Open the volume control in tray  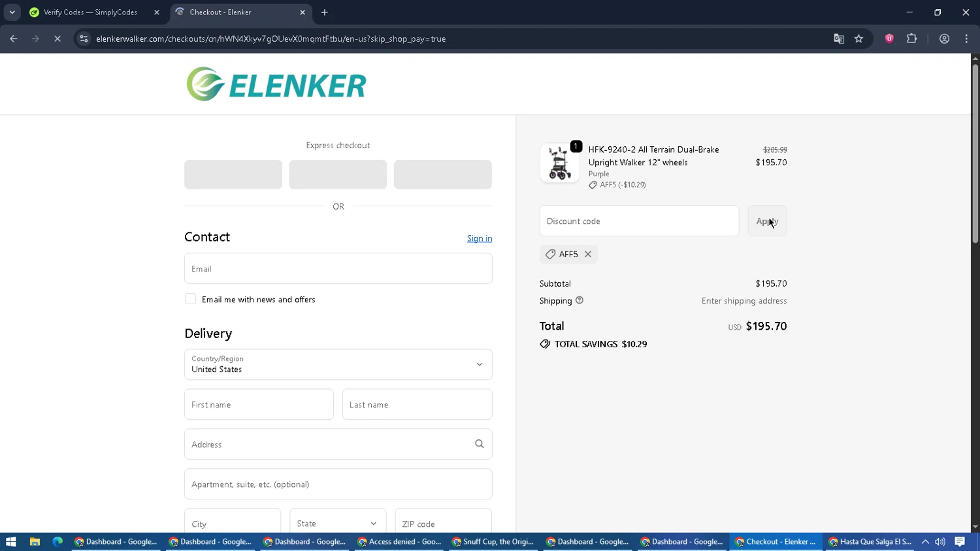[x=940, y=541]
